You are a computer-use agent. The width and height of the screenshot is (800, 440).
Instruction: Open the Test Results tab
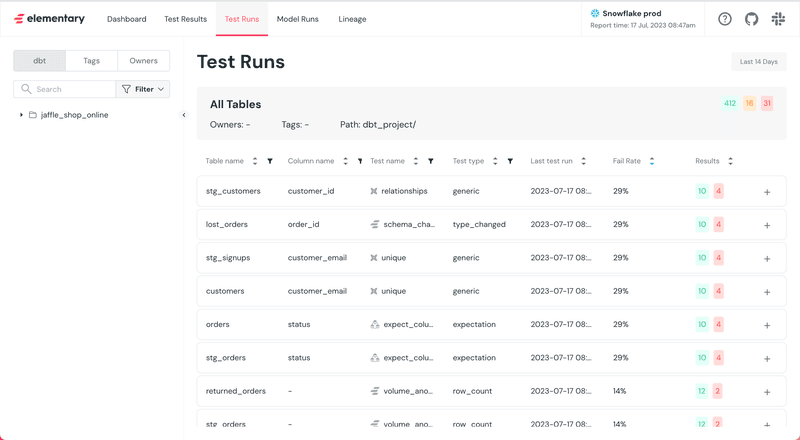pyautogui.click(x=185, y=19)
